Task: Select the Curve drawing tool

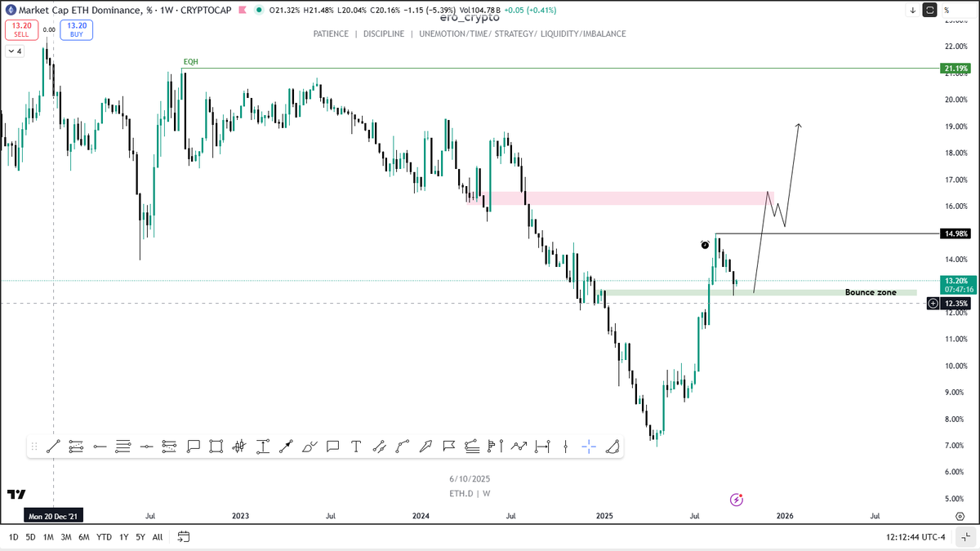Action: tap(403, 447)
